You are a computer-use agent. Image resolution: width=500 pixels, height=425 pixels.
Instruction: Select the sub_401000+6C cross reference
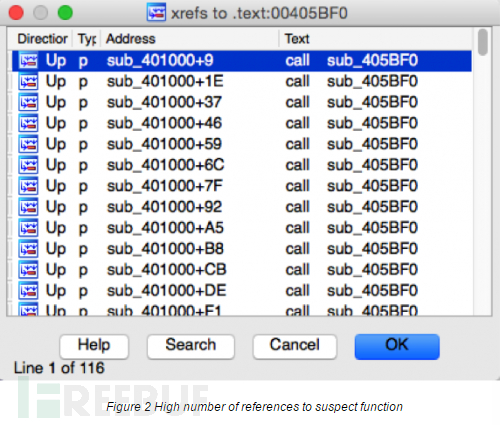(x=242, y=165)
